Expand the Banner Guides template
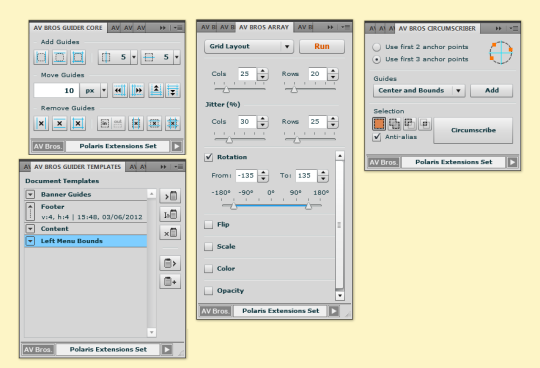This screenshot has width=540, height=368. coord(30,194)
